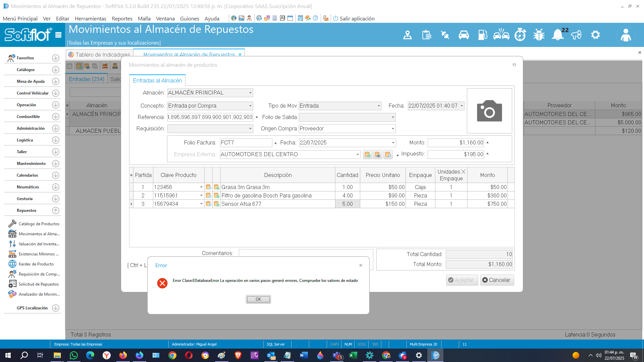The height and width of the screenshot is (362, 644).
Task: Click the stopwatch icon in header
Action: point(520,35)
